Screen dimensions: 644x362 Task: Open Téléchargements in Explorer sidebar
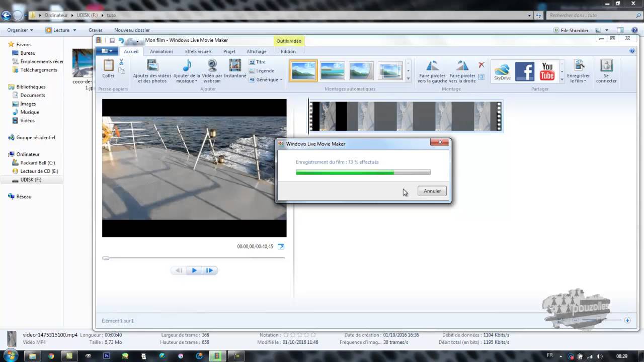(39, 70)
